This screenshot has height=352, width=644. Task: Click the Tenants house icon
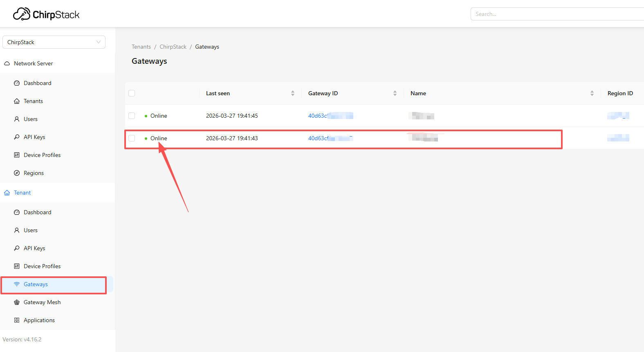(17, 101)
